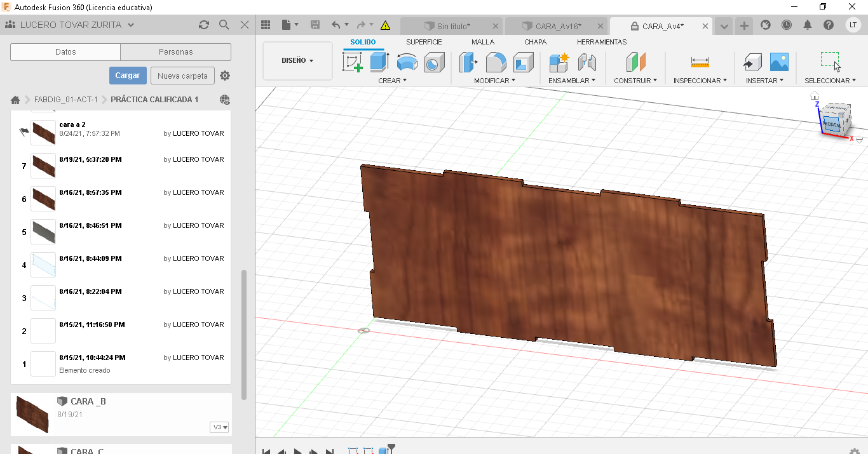The width and height of the screenshot is (868, 454).
Task: Click the Undo arrow
Action: pyautogui.click(x=336, y=25)
